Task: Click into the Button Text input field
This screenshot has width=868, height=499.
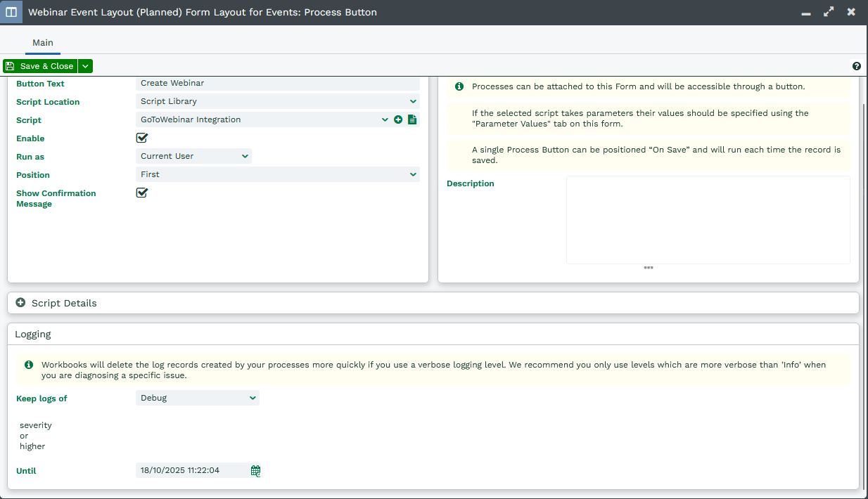Action: [277, 83]
